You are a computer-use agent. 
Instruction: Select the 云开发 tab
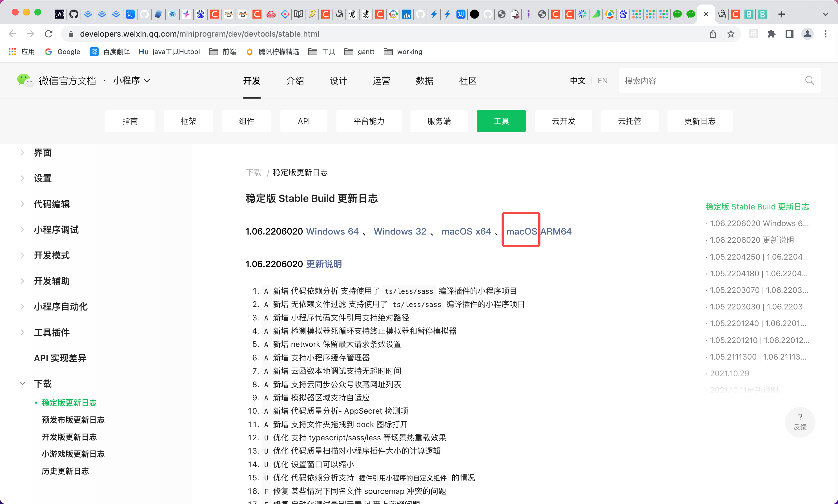(563, 121)
